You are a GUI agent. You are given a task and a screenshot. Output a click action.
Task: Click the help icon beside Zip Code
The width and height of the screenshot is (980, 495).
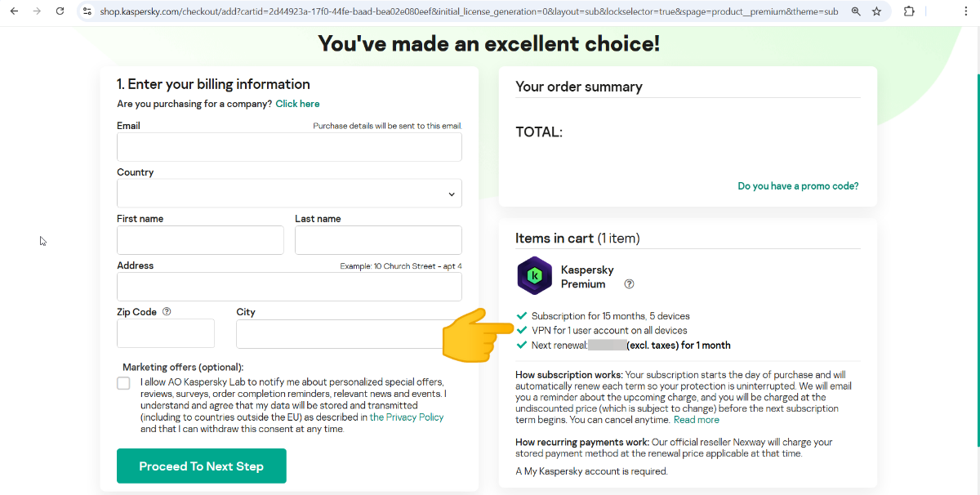[167, 311]
